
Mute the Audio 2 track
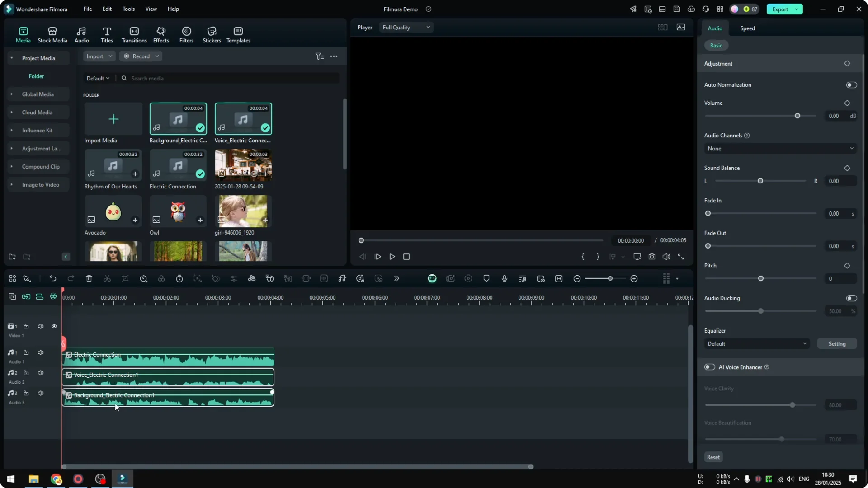[40, 373]
